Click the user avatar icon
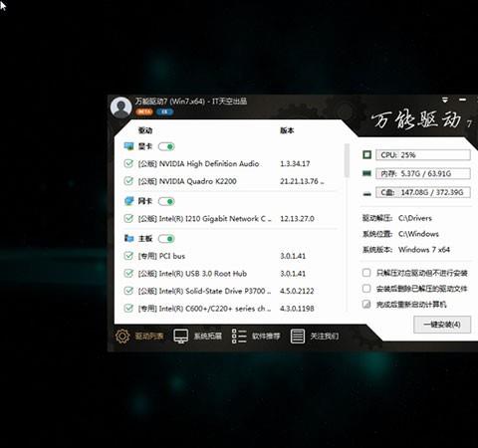The width and height of the screenshot is (478, 448). [x=120, y=108]
